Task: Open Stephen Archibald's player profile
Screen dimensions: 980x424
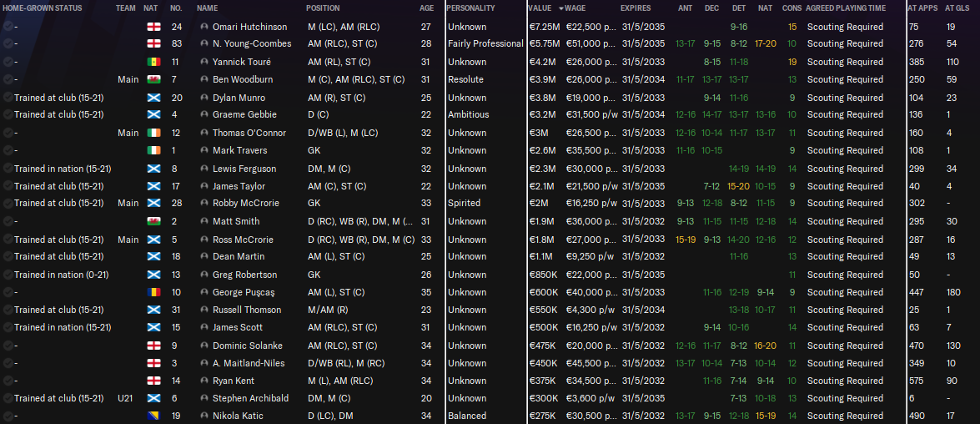Action: tap(250, 398)
